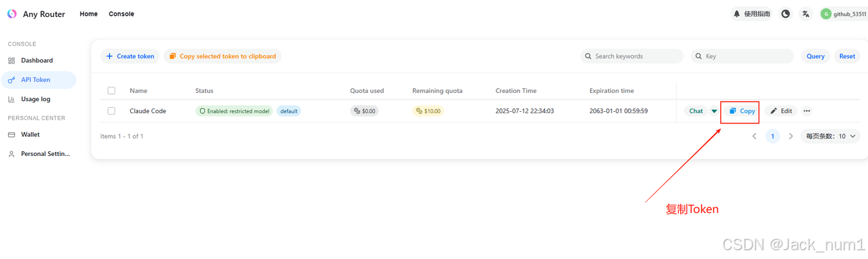Click the expiration time 2063-01-01 00:59:59
Image resolution: width=868 pixels, height=259 pixels.
[x=618, y=111]
